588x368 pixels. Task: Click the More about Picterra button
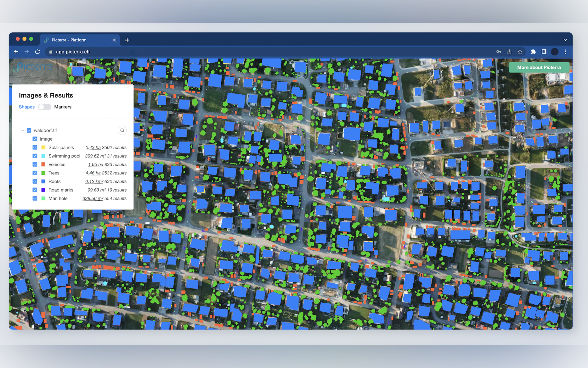tap(539, 67)
